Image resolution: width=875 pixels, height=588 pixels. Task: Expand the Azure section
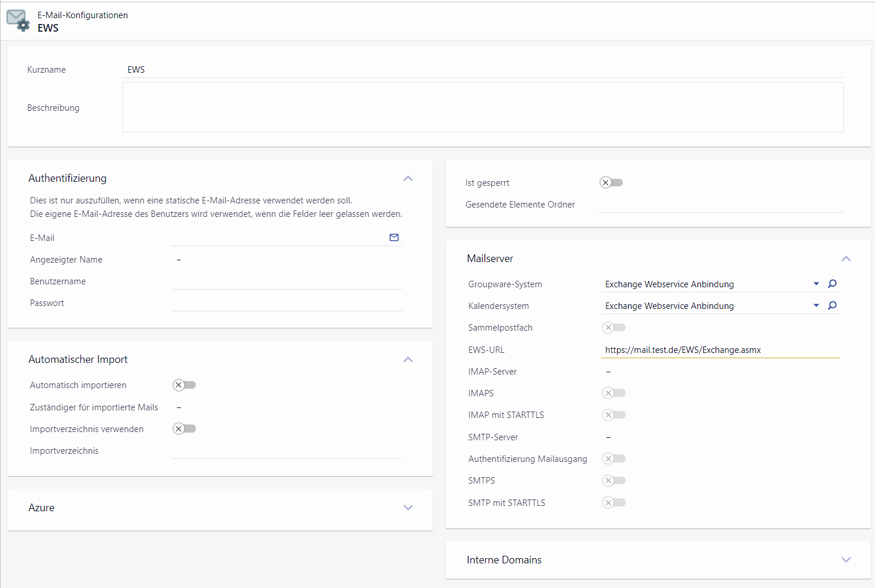click(x=408, y=508)
